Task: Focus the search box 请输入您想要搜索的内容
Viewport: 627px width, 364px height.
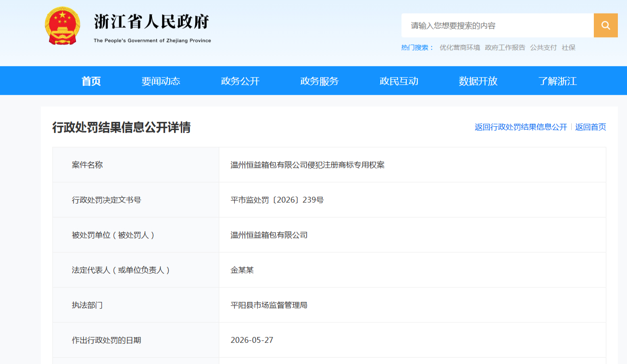Action: point(498,25)
